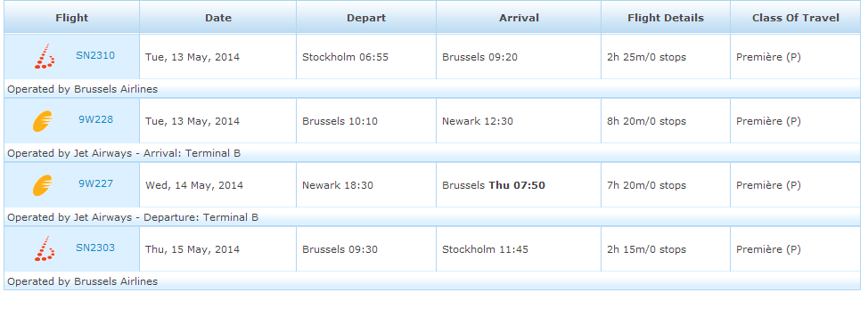The height and width of the screenshot is (325, 868).
Task: Open flight 9W228 link
Action: pos(95,119)
